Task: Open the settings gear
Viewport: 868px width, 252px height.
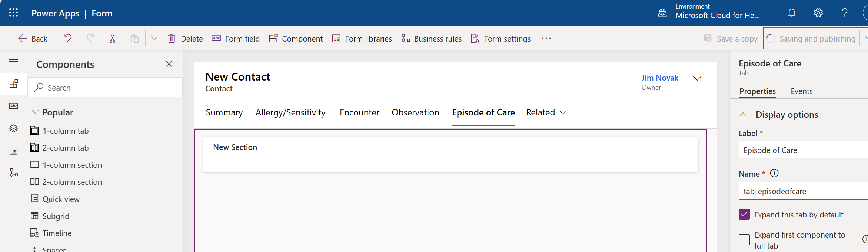Action: [818, 13]
